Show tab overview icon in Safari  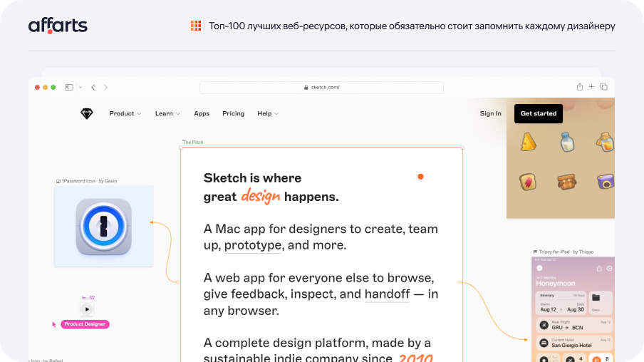604,87
